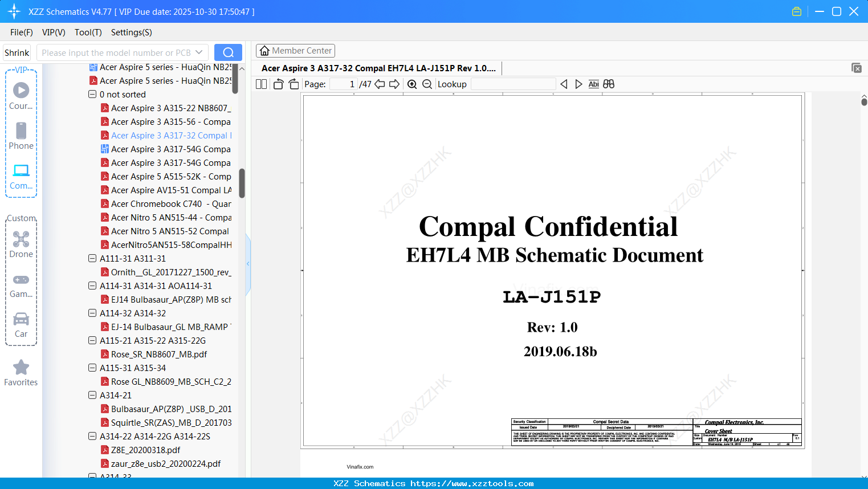This screenshot has width=868, height=489.
Task: Open Z8E_20200318.pdf file
Action: 140,450
